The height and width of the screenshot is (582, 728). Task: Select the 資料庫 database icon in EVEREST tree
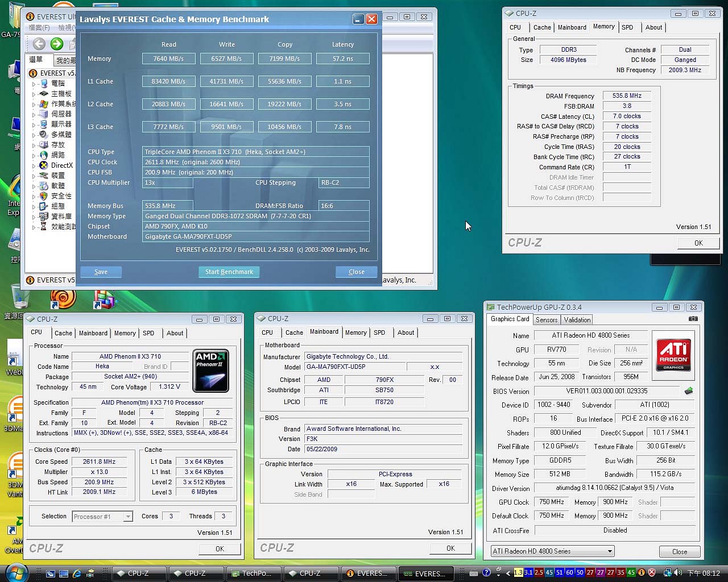44,217
